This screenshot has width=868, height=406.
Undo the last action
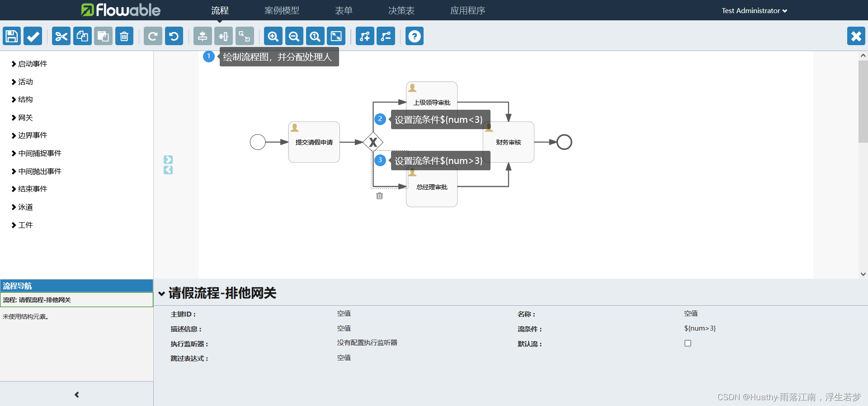[x=174, y=36]
